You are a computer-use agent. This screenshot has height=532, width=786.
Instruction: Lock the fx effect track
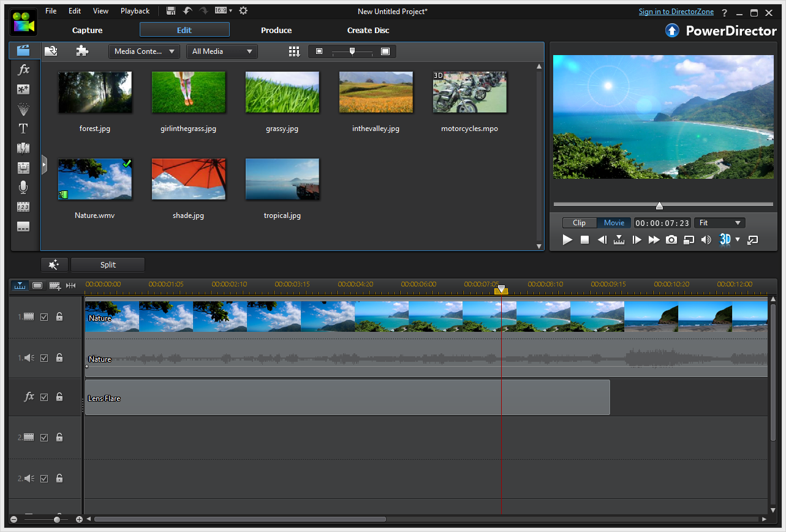59,397
